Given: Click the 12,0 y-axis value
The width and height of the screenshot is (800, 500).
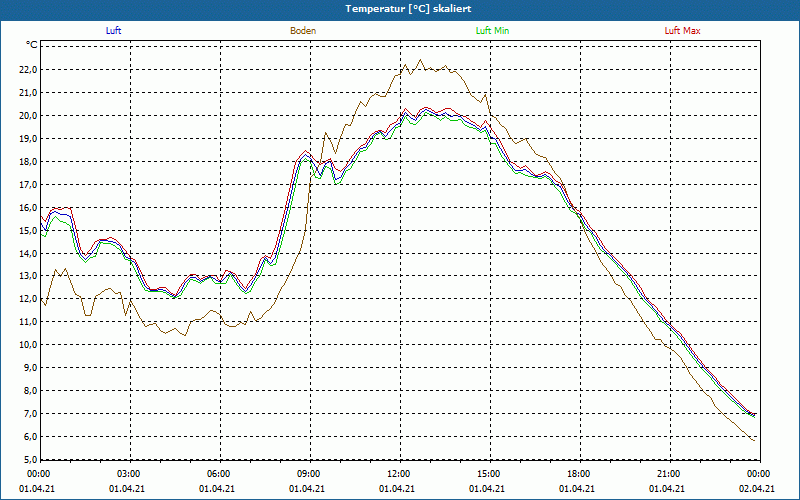Looking at the screenshot, I should 28,298.
